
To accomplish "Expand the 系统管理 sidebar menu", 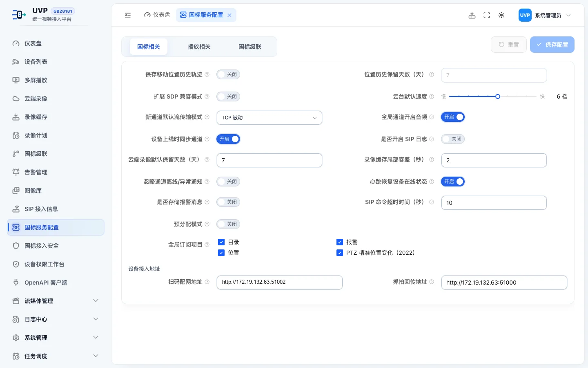I will pos(56,338).
